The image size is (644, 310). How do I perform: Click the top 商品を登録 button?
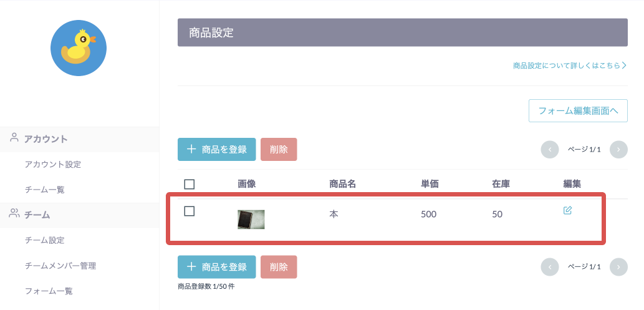(x=216, y=149)
